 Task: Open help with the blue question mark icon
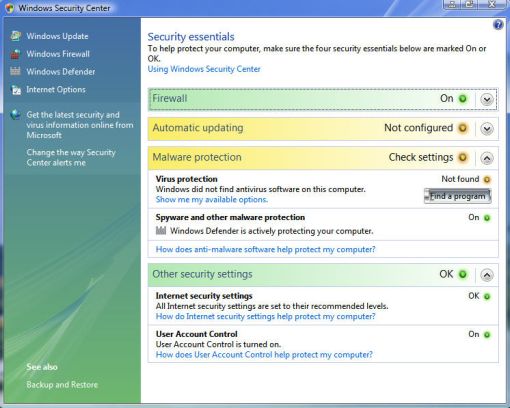[498, 25]
